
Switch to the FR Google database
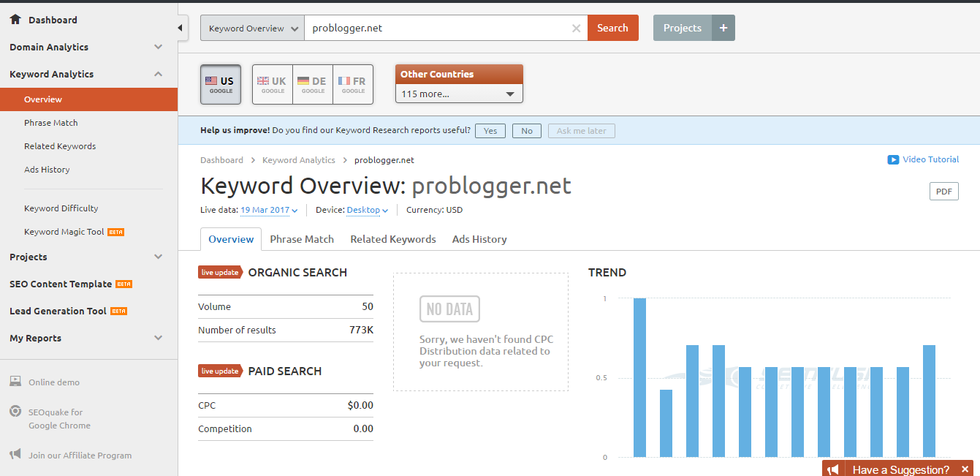coord(353,85)
